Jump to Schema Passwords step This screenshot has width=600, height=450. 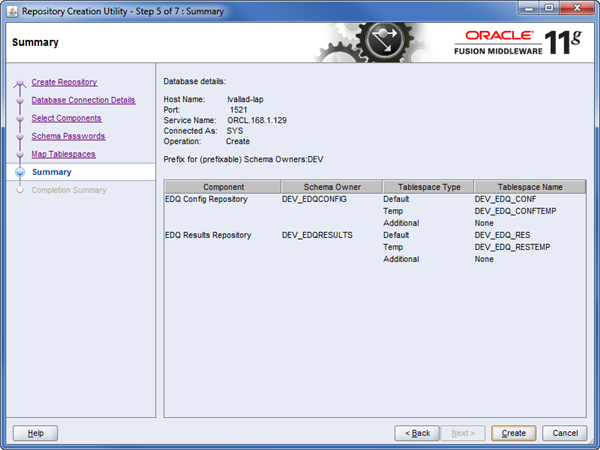pos(68,136)
